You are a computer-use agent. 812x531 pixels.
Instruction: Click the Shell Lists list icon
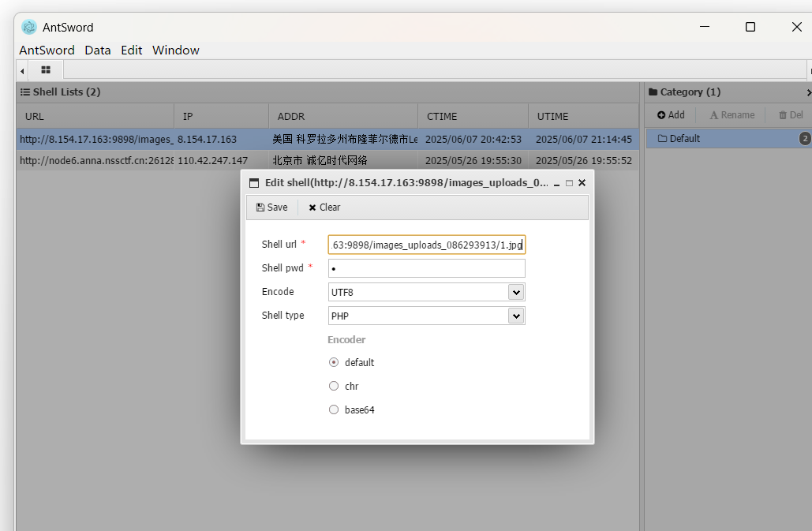click(25, 92)
